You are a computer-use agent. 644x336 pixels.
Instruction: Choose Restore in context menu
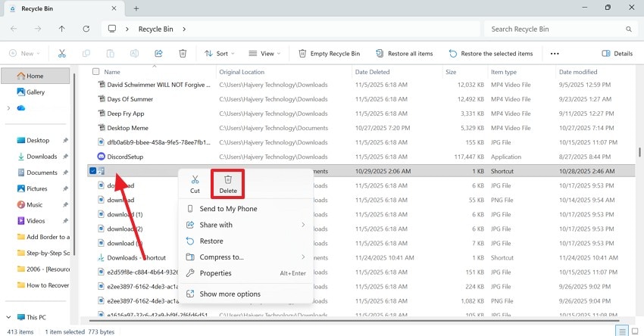[245, 241]
